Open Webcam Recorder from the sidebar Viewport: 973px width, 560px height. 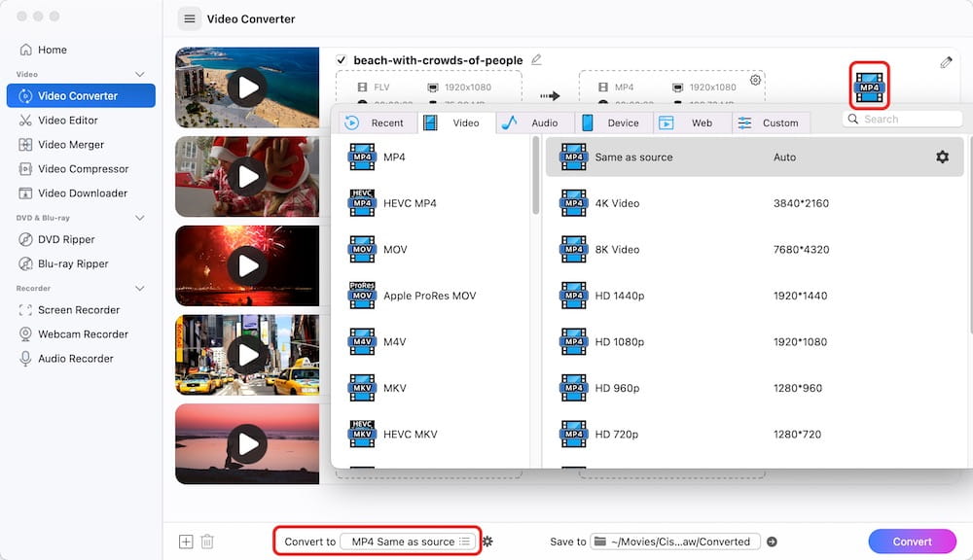[74, 333]
